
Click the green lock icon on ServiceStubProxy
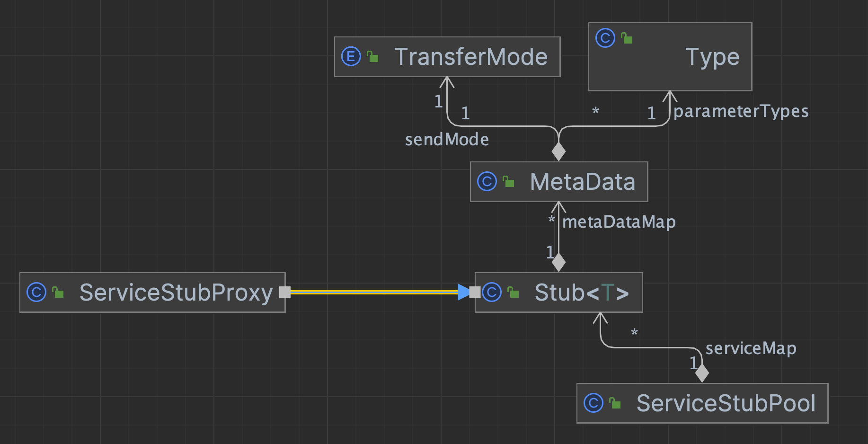click(58, 292)
